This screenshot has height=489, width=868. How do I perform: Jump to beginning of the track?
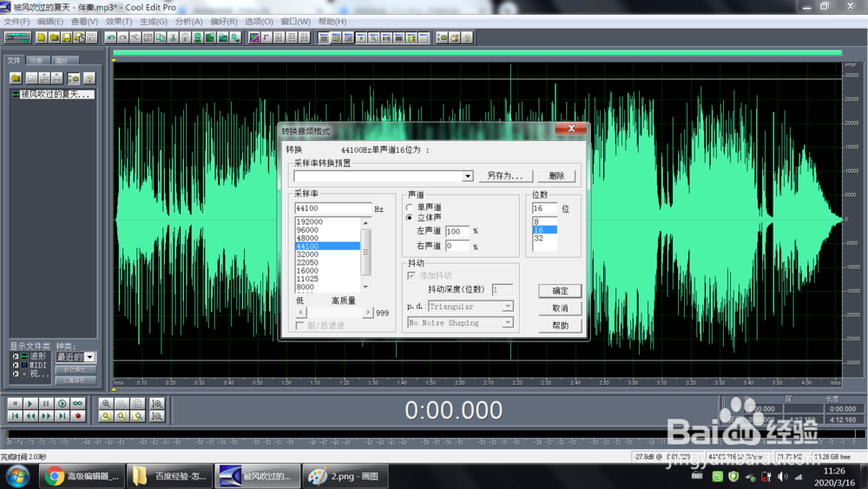pyautogui.click(x=15, y=416)
